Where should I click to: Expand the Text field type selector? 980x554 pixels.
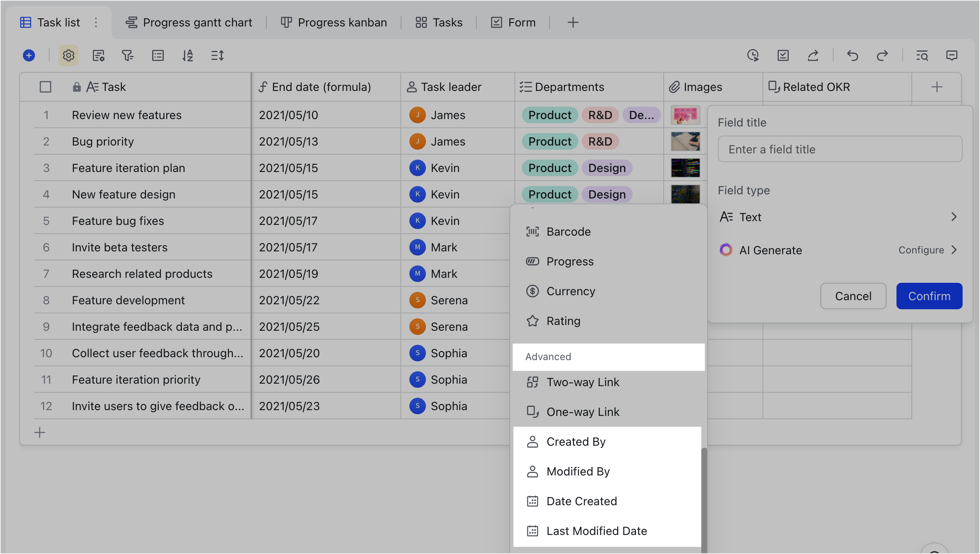[x=839, y=217]
